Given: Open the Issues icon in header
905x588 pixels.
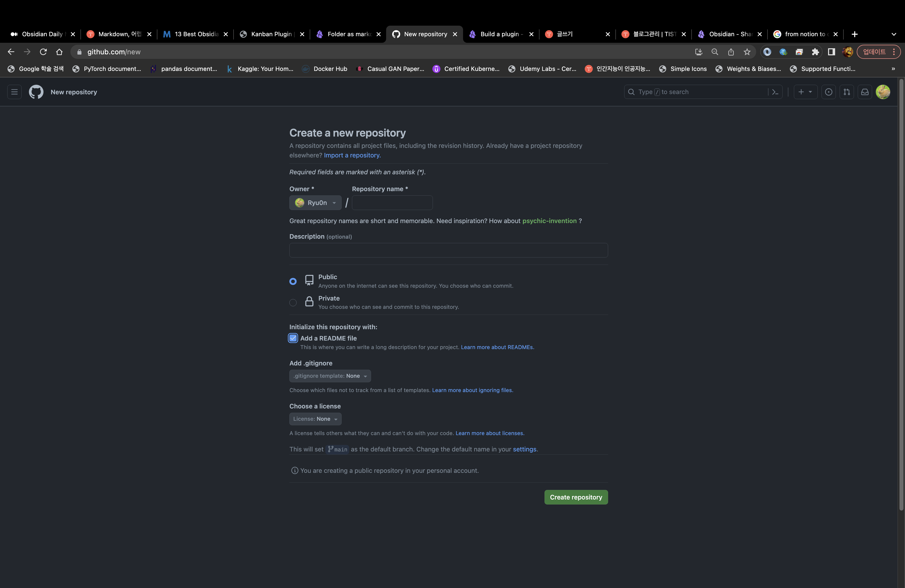Looking at the screenshot, I should (x=829, y=92).
